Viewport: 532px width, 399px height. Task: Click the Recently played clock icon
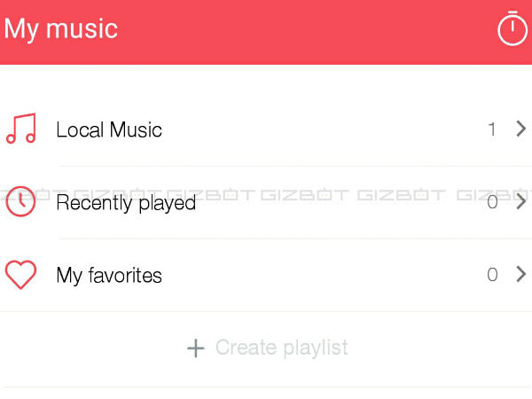click(20, 202)
